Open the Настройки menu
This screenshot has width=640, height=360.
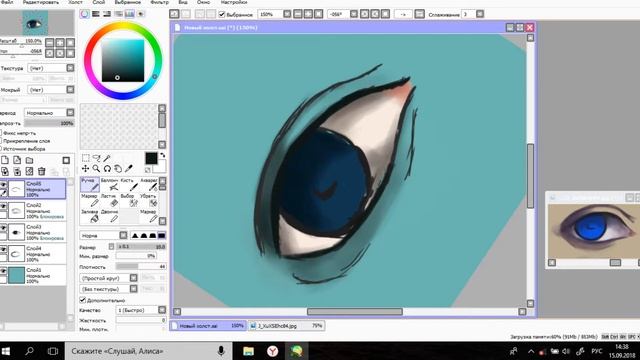click(234, 2)
